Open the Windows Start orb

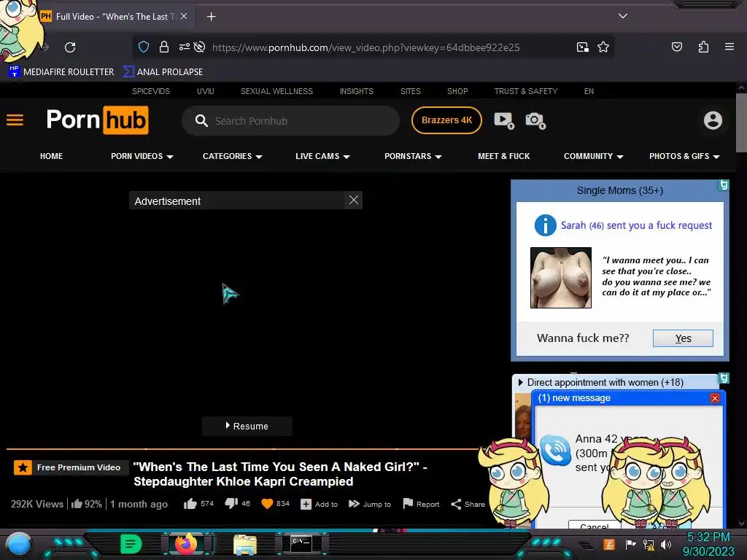coord(18,545)
